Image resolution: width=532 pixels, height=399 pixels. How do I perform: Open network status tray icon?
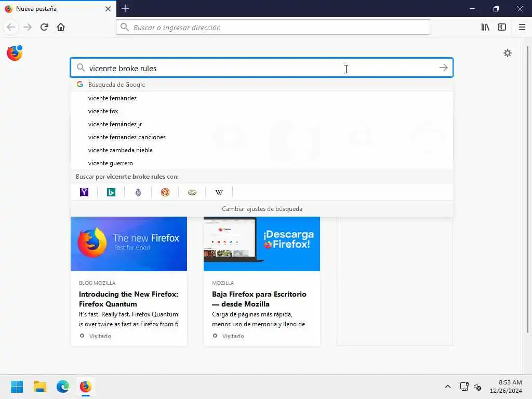(464, 387)
